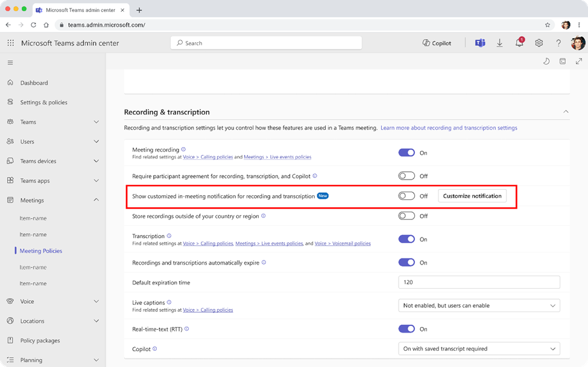Viewport: 588px width, 367px height.
Task: Toggle Recordings and transcriptions automatically expire
Action: [x=406, y=263]
